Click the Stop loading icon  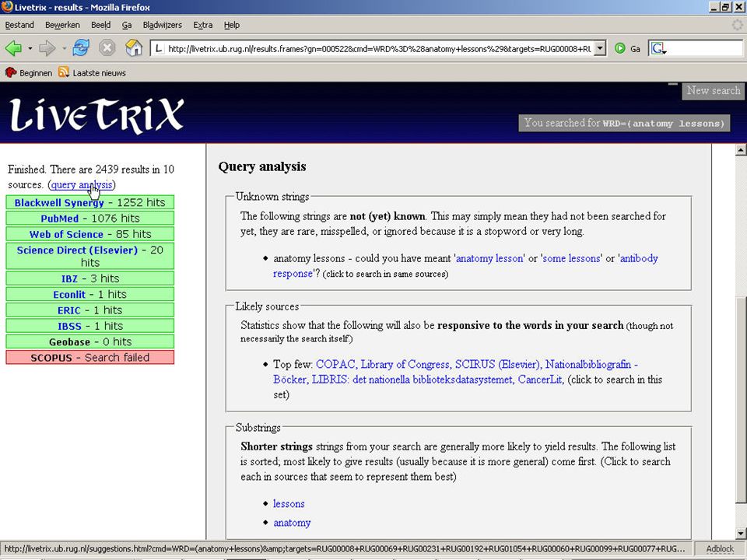pos(107,48)
